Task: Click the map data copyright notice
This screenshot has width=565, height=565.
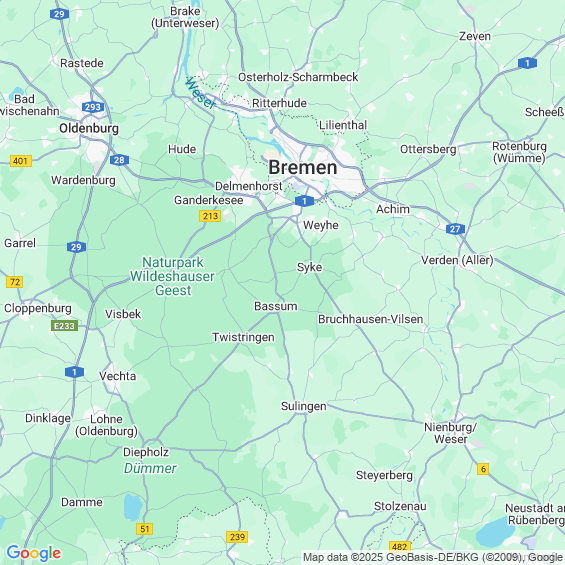Action: [433, 557]
